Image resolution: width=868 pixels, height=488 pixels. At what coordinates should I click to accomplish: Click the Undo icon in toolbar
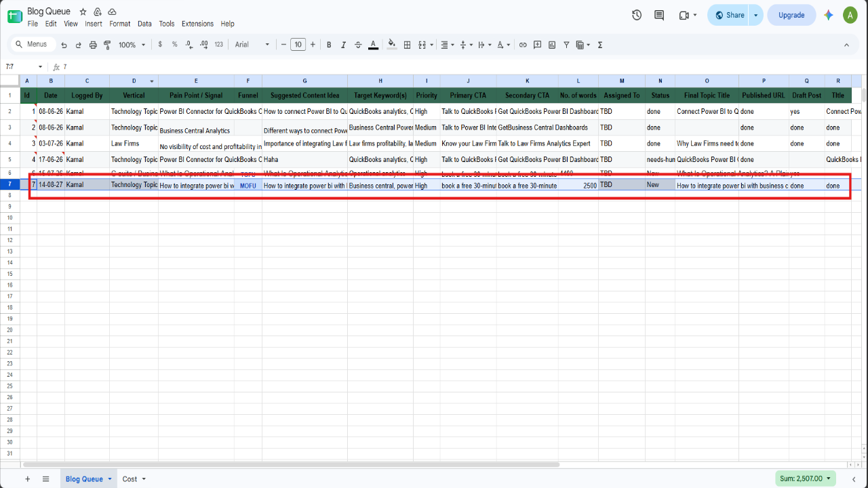point(64,45)
